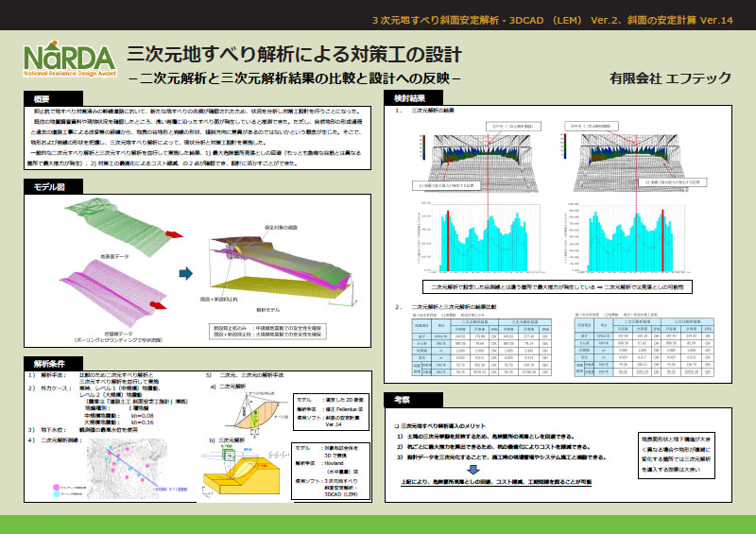The height and width of the screenshot is (534, 756).
Task: Select the 考察 section header
Action: 413,400
